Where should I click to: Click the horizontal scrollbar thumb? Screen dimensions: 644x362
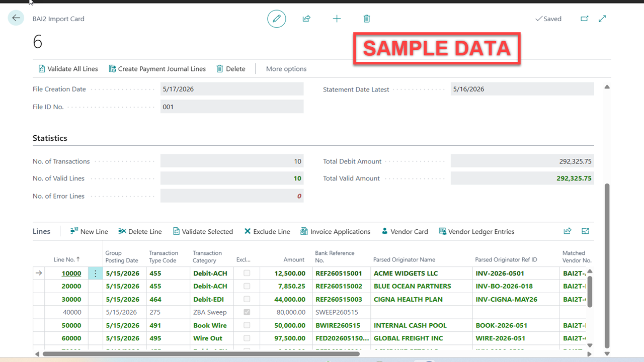coord(201,354)
